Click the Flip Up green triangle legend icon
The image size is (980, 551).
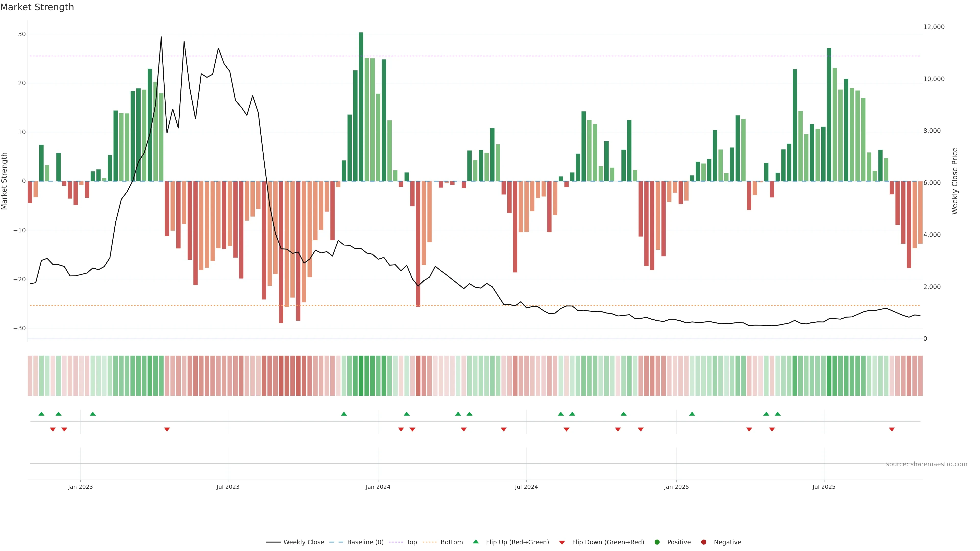[475, 542]
